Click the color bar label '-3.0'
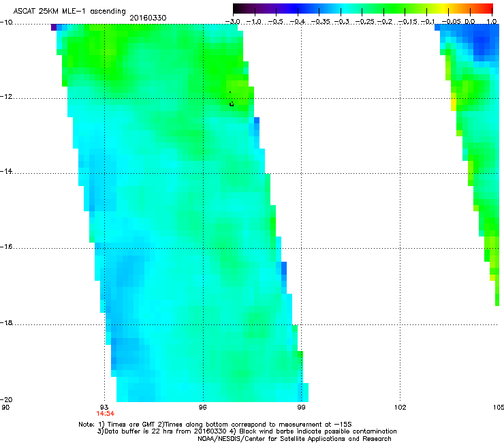504x443 pixels. pyautogui.click(x=232, y=22)
